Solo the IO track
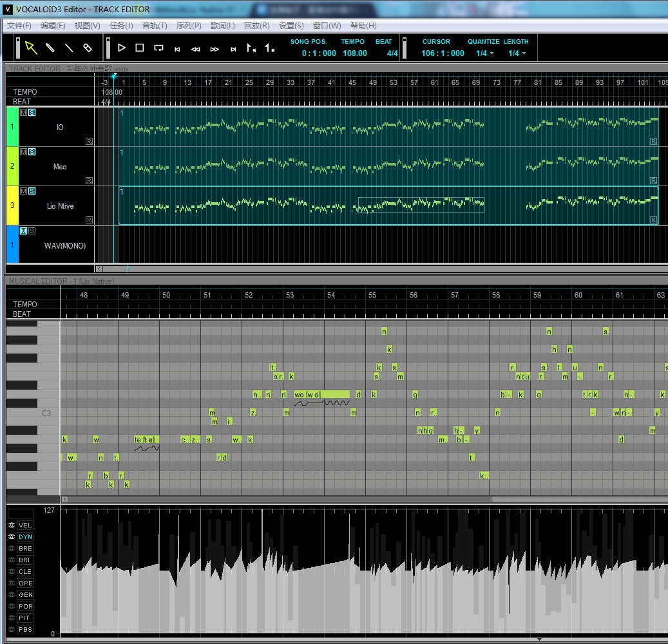 click(32, 113)
